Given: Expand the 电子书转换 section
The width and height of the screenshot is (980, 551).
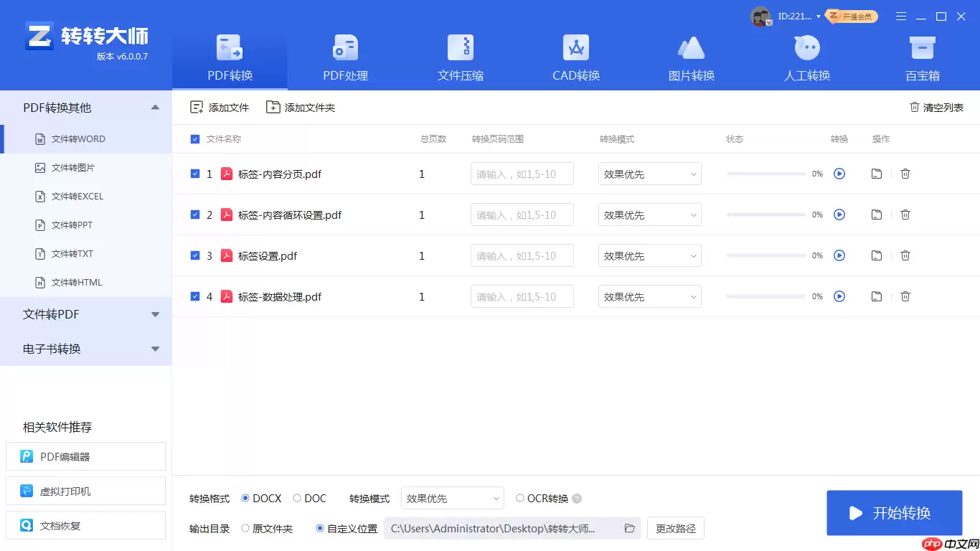Looking at the screenshot, I should point(155,349).
